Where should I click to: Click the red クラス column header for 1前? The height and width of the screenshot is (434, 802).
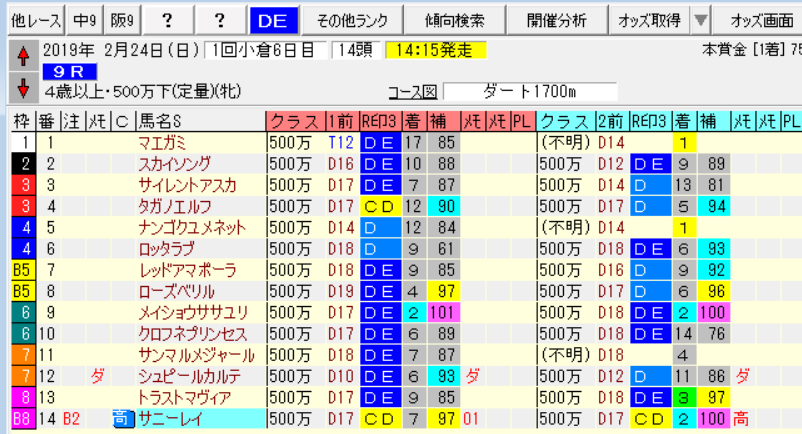[x=296, y=122]
